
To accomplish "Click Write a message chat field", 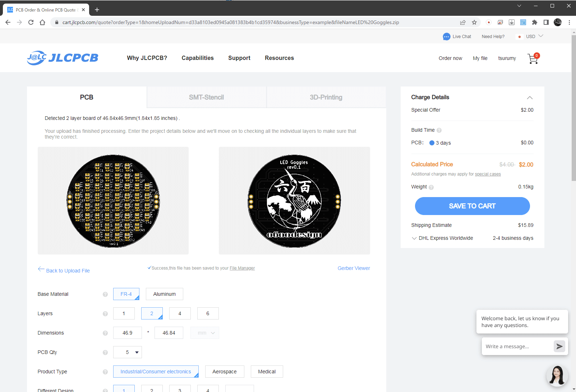I will click(517, 346).
